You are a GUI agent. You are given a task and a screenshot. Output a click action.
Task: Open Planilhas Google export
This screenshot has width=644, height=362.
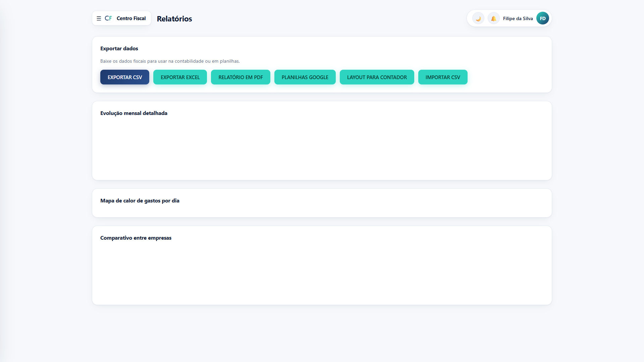pos(305,77)
